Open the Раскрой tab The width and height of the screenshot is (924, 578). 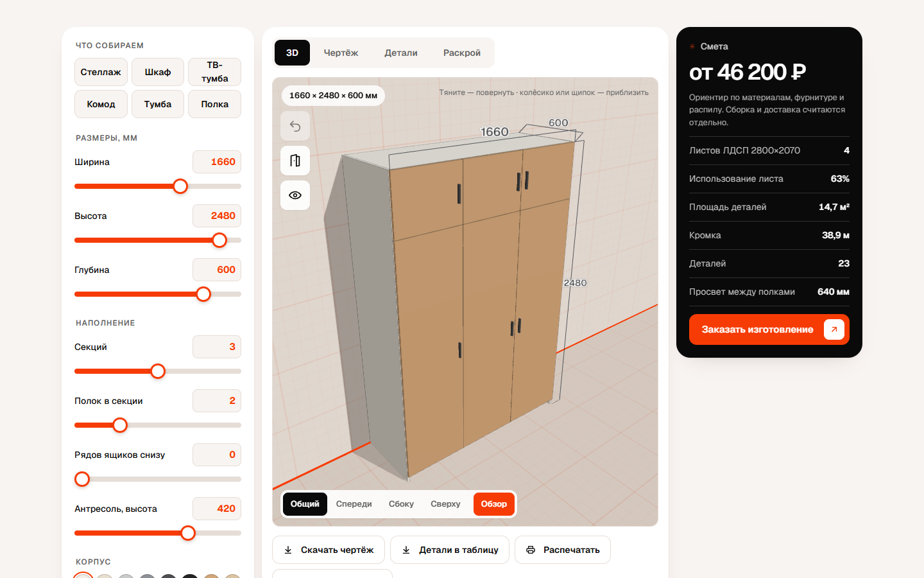point(462,53)
